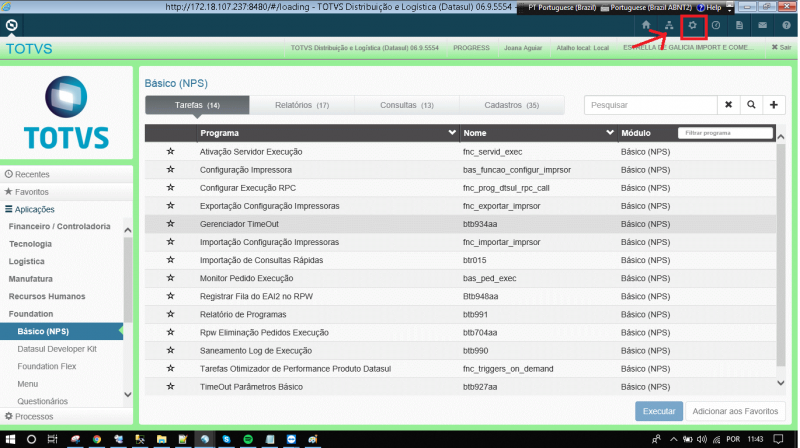Switch to the Relatórios tab

(x=302, y=105)
